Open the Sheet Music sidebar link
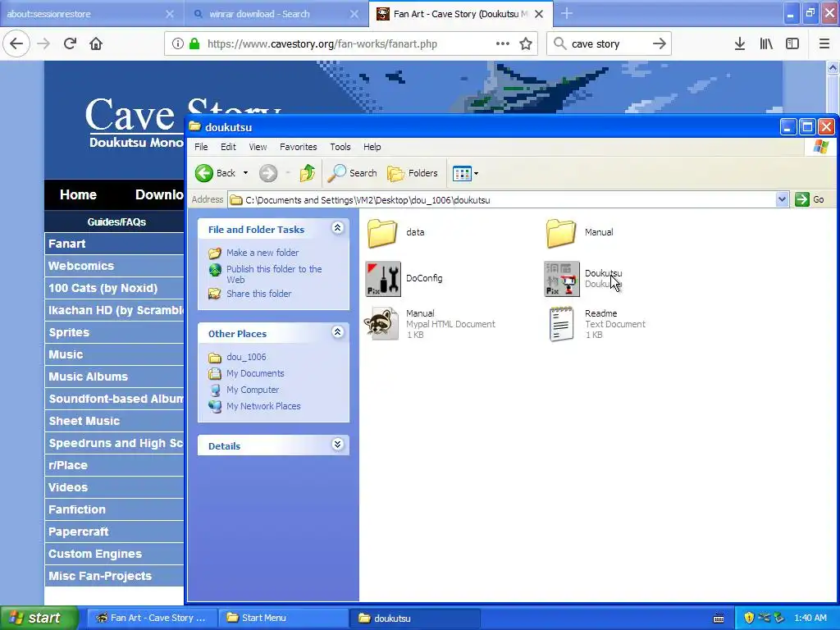Viewport: 840px width, 630px height. pyautogui.click(x=114, y=421)
